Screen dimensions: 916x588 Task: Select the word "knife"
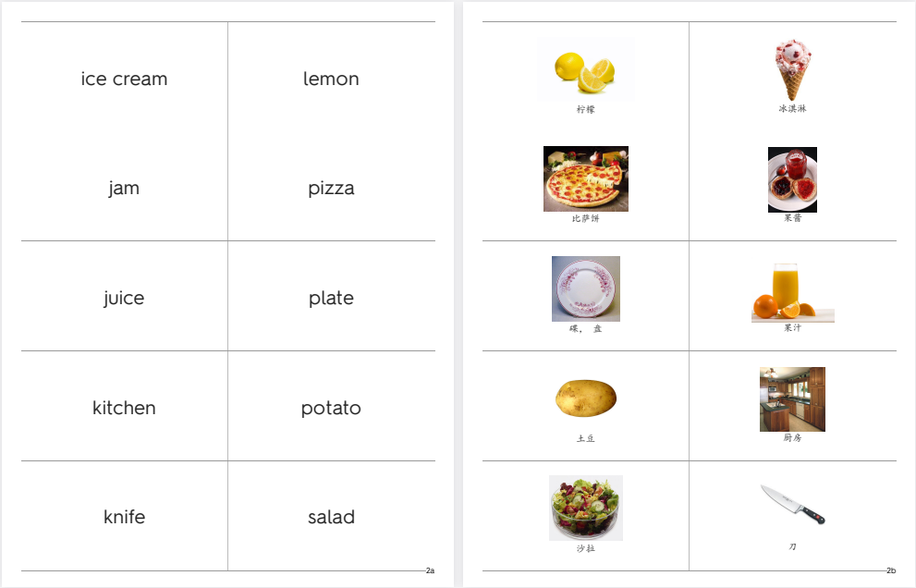coord(124,517)
